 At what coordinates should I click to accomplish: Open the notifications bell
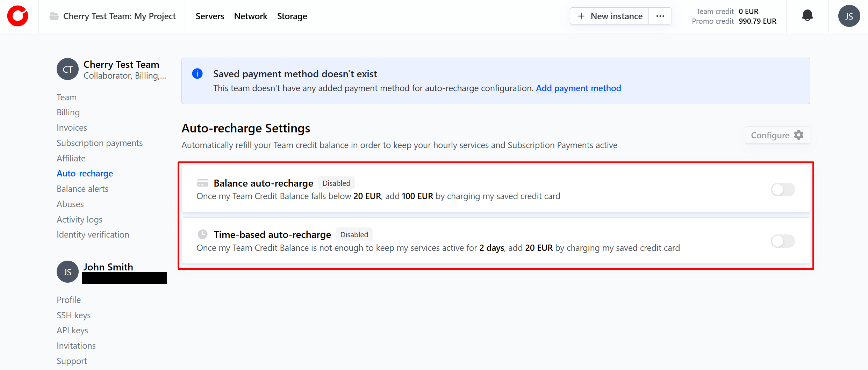[807, 16]
